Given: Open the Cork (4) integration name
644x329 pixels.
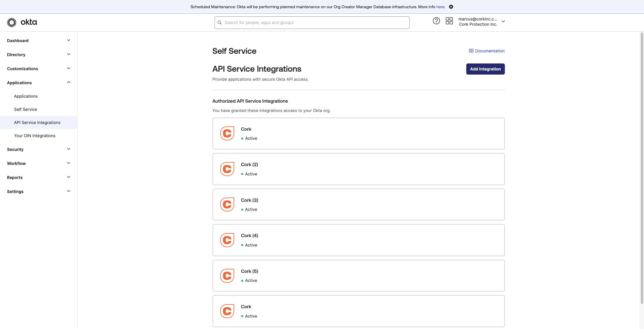Looking at the screenshot, I should click(x=249, y=236).
